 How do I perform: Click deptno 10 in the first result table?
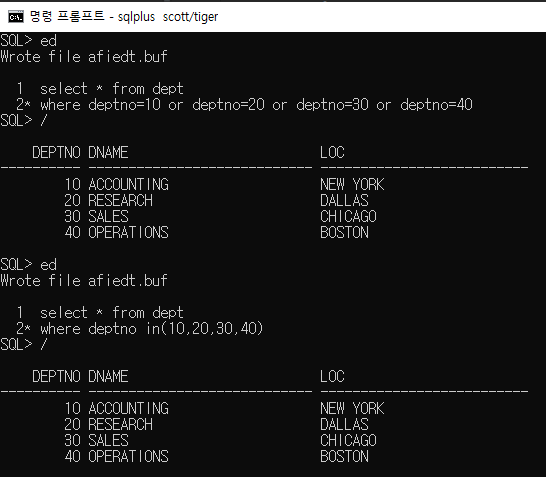73,185
